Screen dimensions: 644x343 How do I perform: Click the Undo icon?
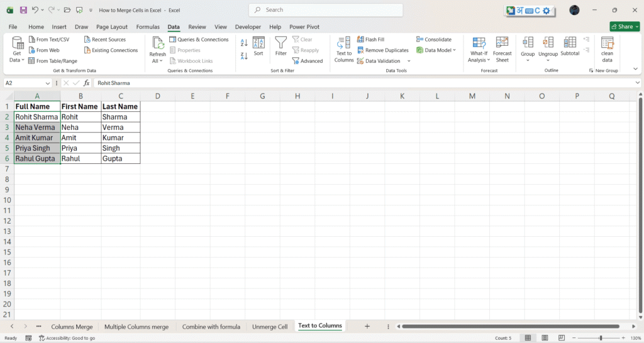[35, 10]
